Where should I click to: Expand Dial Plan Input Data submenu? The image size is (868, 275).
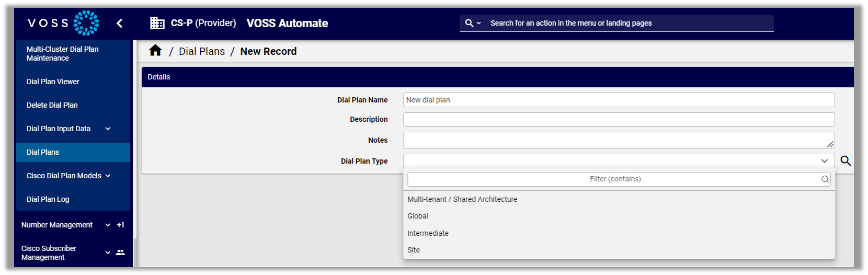(108, 129)
